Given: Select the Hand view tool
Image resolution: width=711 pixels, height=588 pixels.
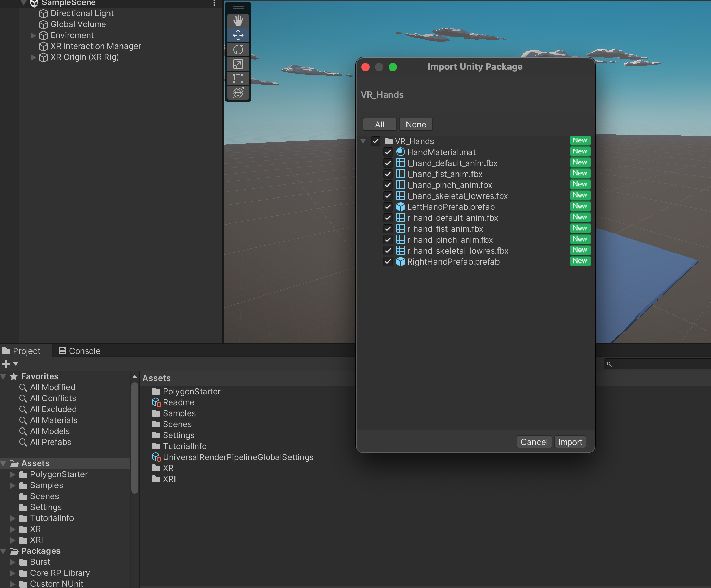Looking at the screenshot, I should 238,21.
